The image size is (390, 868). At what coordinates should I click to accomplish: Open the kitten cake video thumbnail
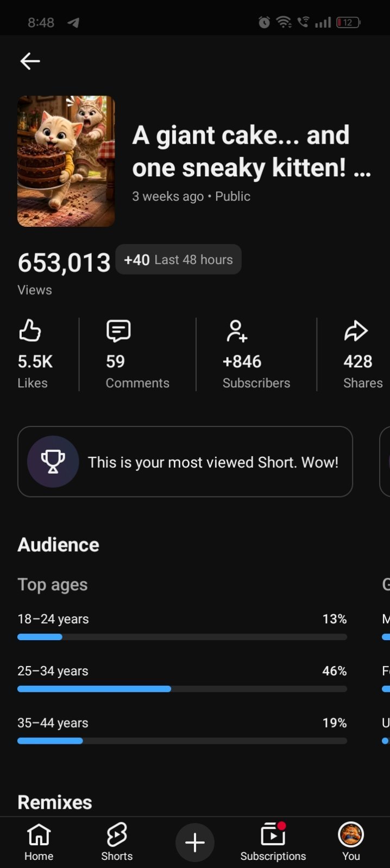pos(66,161)
